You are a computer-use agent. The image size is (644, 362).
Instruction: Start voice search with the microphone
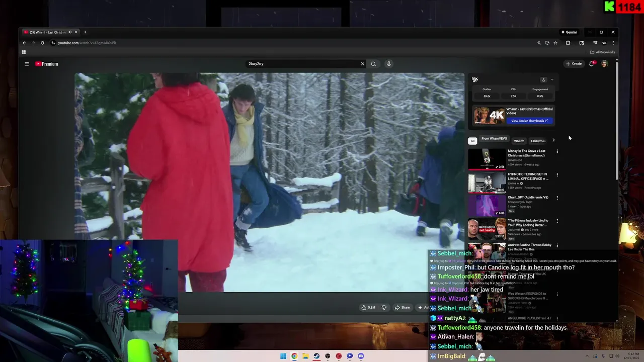(388, 64)
